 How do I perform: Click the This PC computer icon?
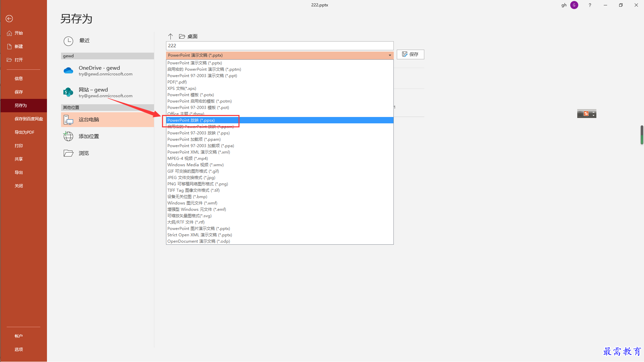[x=68, y=120]
